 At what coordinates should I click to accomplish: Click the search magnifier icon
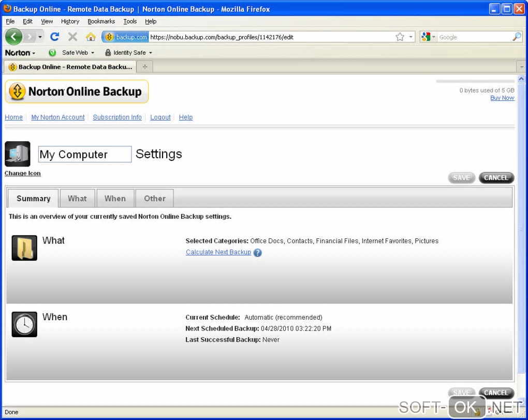(517, 37)
